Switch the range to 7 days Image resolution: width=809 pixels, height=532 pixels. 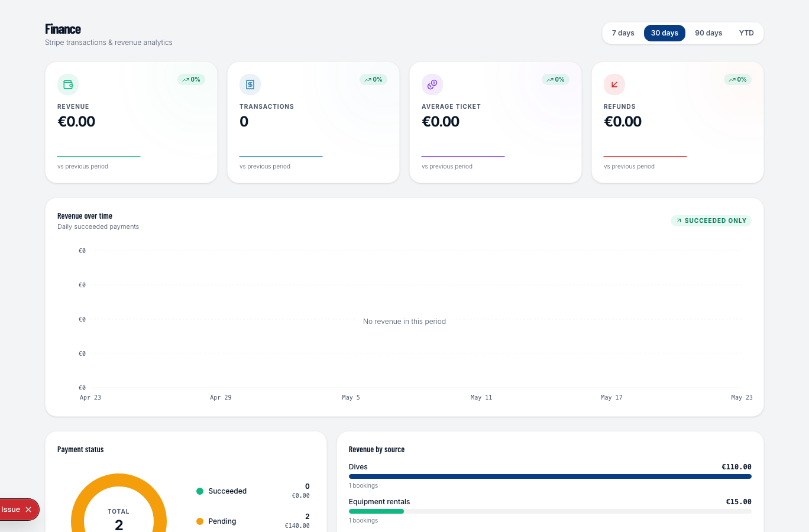[x=623, y=33]
